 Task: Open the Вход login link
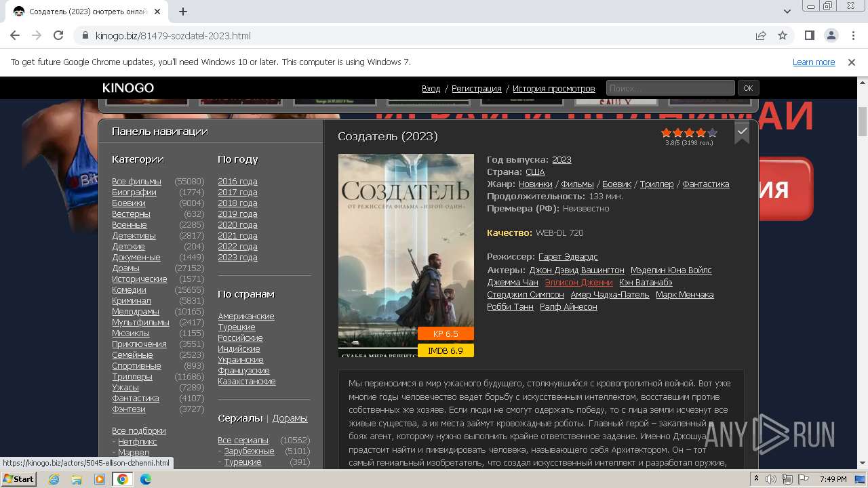[431, 89]
